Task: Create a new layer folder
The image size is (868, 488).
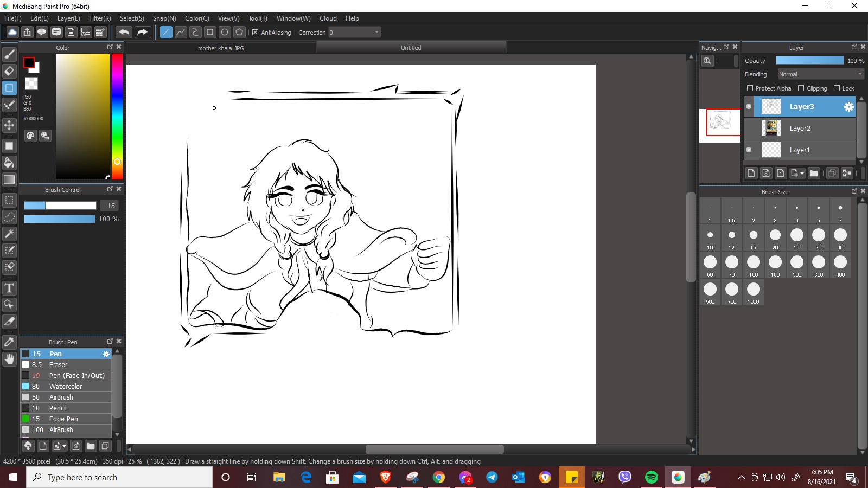Action: [x=814, y=173]
